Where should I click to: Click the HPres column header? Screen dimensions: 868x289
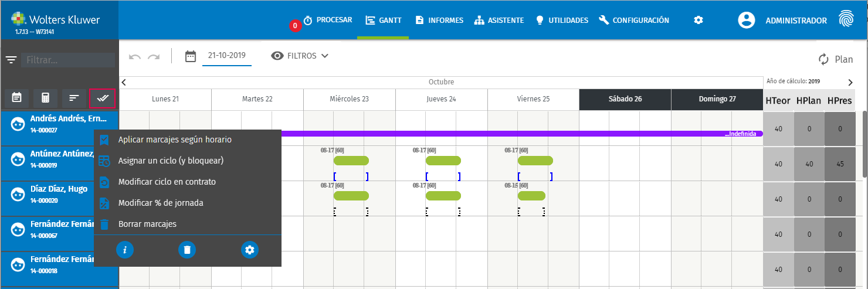(839, 101)
